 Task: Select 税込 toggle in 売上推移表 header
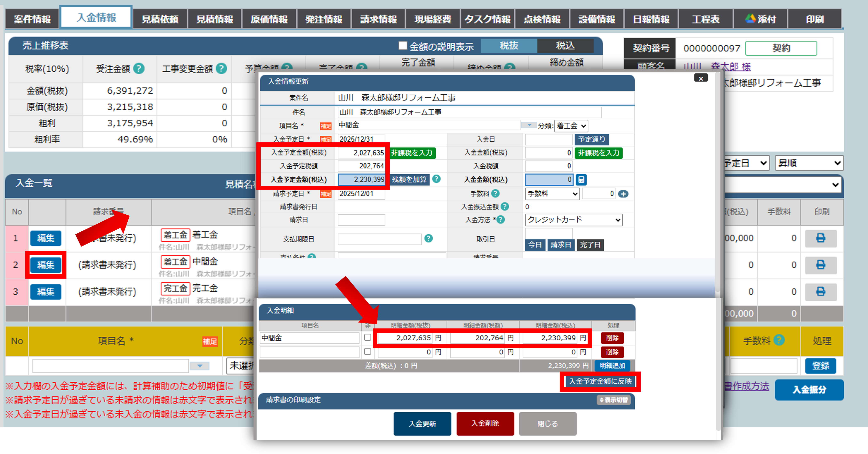pyautogui.click(x=565, y=46)
